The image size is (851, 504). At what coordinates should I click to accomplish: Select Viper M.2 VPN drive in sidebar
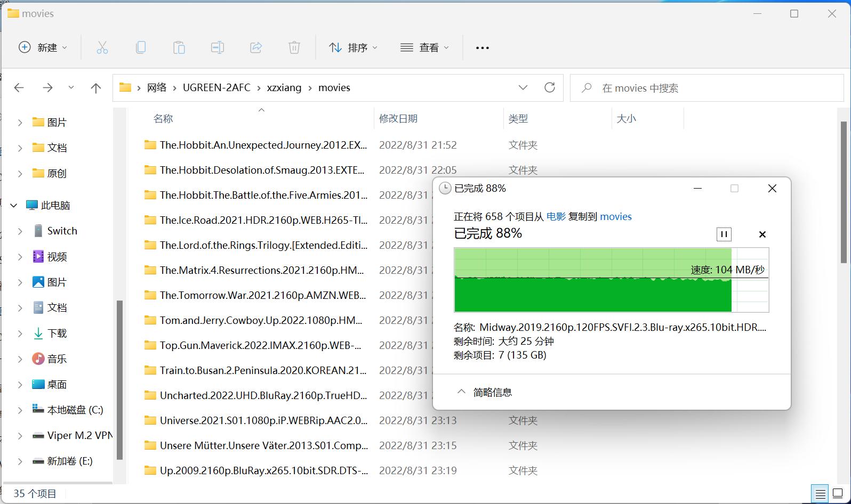73,435
